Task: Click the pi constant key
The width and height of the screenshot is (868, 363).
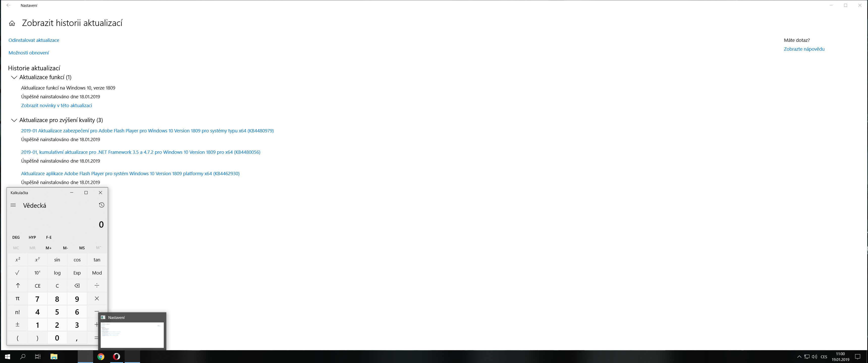Action: (17, 299)
